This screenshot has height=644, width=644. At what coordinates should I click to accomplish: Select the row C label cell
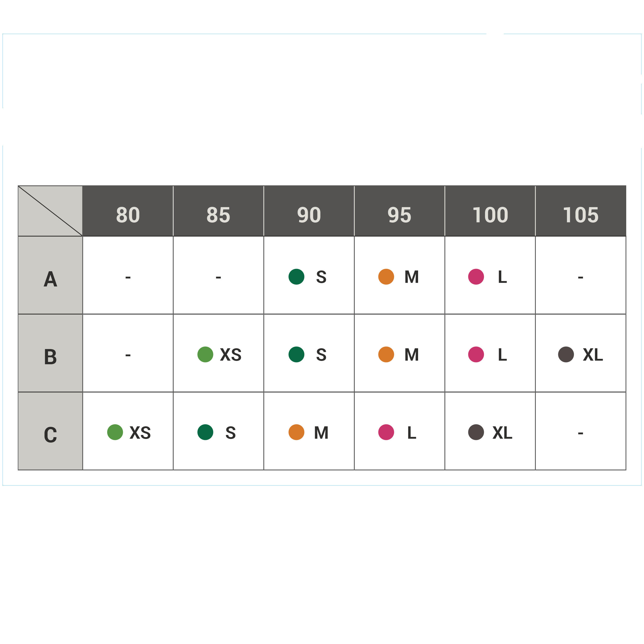click(50, 434)
